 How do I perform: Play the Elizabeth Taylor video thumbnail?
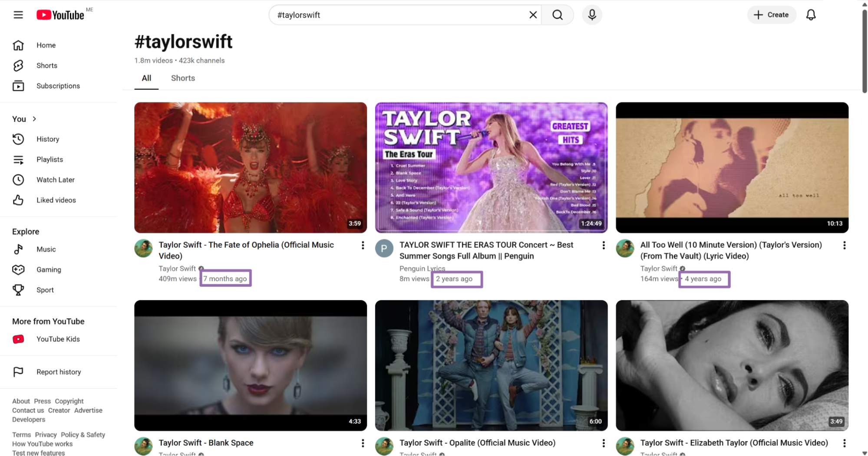[x=732, y=365]
